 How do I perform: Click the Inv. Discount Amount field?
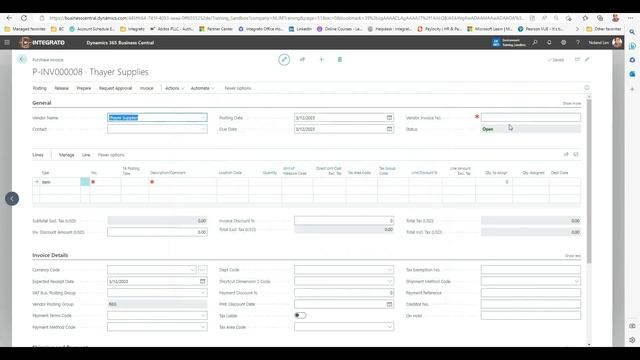(157, 232)
